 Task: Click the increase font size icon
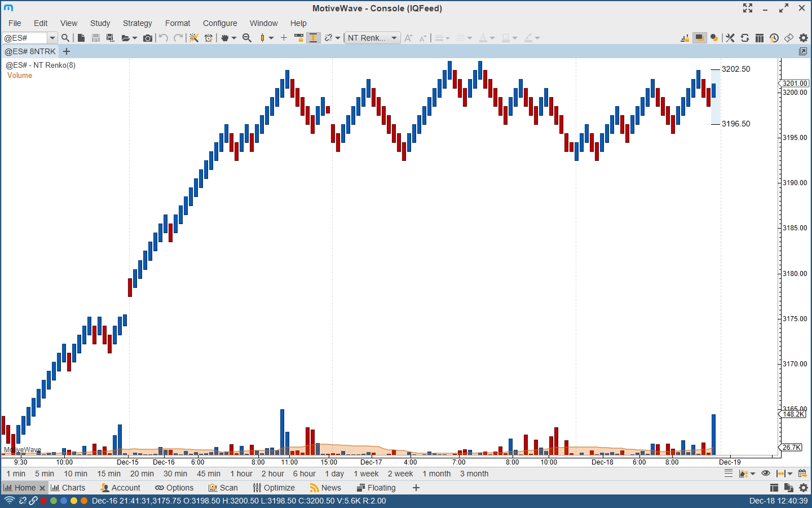coord(408,38)
